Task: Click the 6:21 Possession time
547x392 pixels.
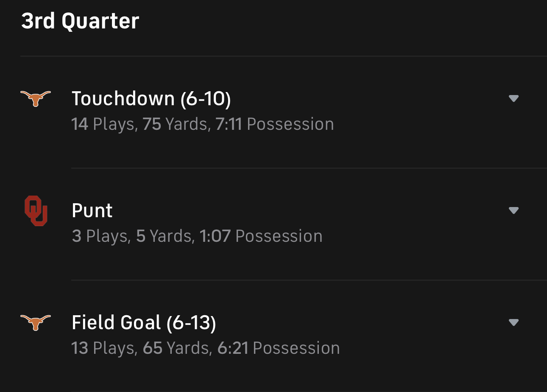Action: point(278,348)
